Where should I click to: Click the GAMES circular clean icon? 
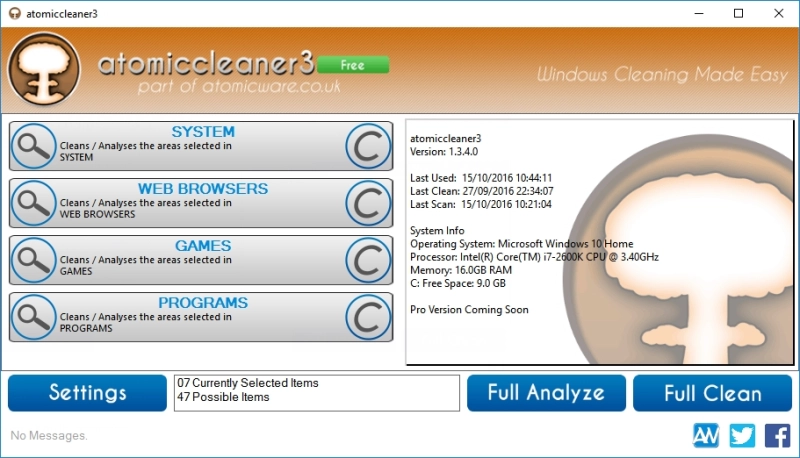368,260
